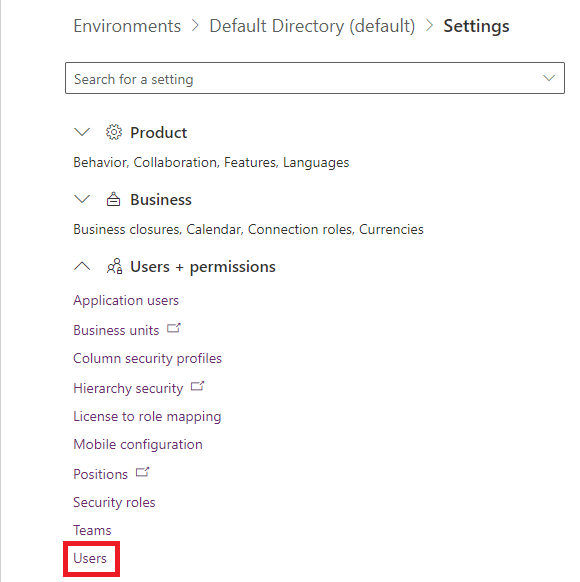This screenshot has height=582, width=580.
Task: Open the Teams link
Action: [x=92, y=530]
